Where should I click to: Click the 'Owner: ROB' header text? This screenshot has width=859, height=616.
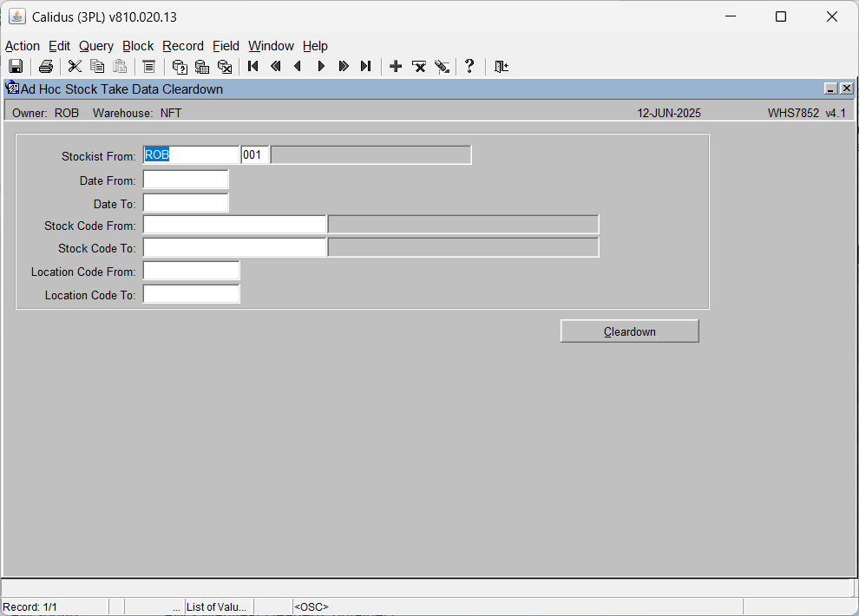(x=45, y=113)
